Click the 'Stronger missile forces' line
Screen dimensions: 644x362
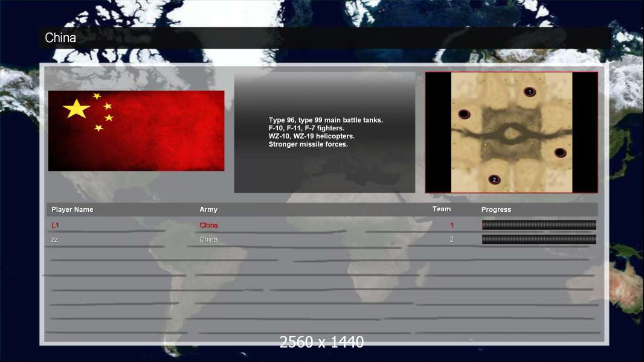click(308, 144)
